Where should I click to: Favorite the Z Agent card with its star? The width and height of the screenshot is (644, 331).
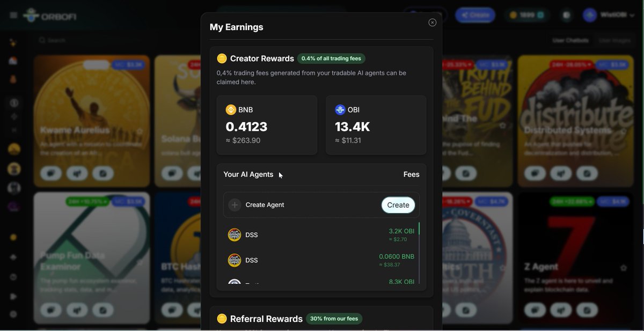coord(624,268)
